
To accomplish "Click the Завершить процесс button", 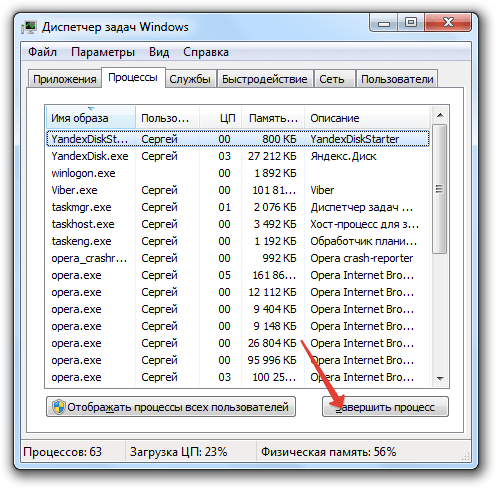I will (385, 407).
